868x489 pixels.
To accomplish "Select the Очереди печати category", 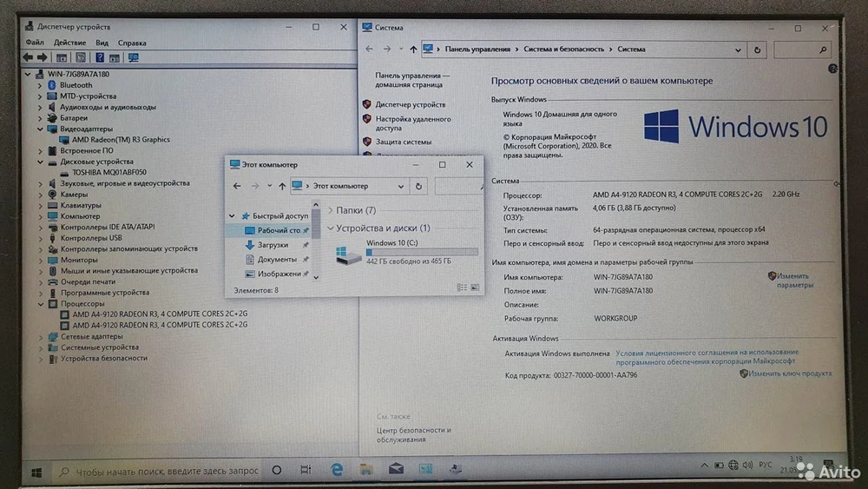I will coord(88,281).
